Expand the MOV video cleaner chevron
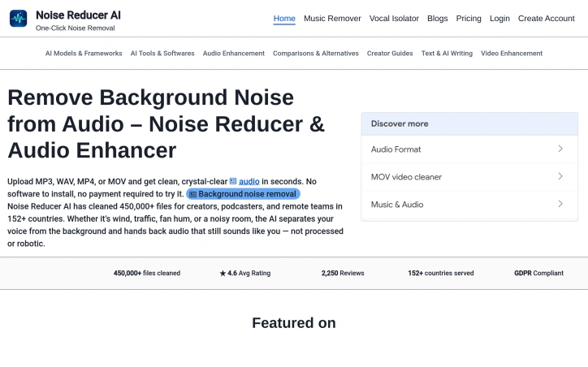The height and width of the screenshot is (367, 588). point(560,176)
